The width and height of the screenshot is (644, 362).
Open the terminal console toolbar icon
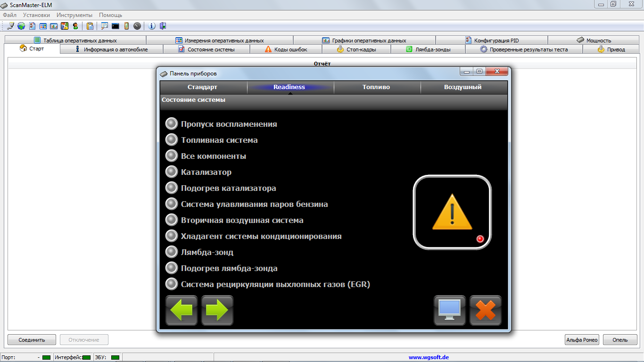(x=115, y=26)
